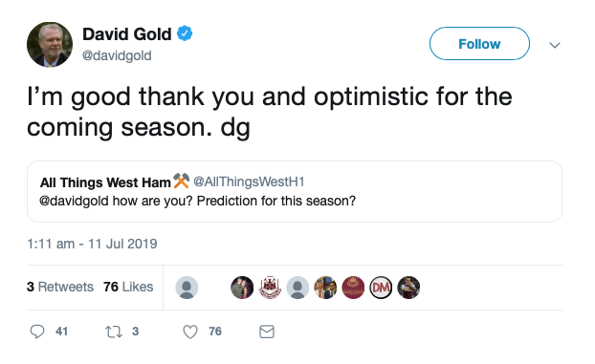View the 76 Likes list
Image resolution: width=595 pixels, height=364 pixels.
(128, 287)
